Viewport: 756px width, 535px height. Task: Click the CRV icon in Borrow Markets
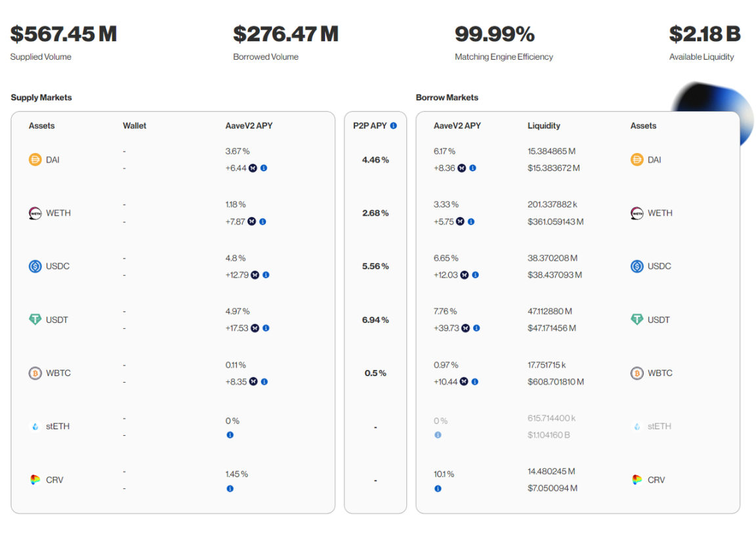[637, 480]
